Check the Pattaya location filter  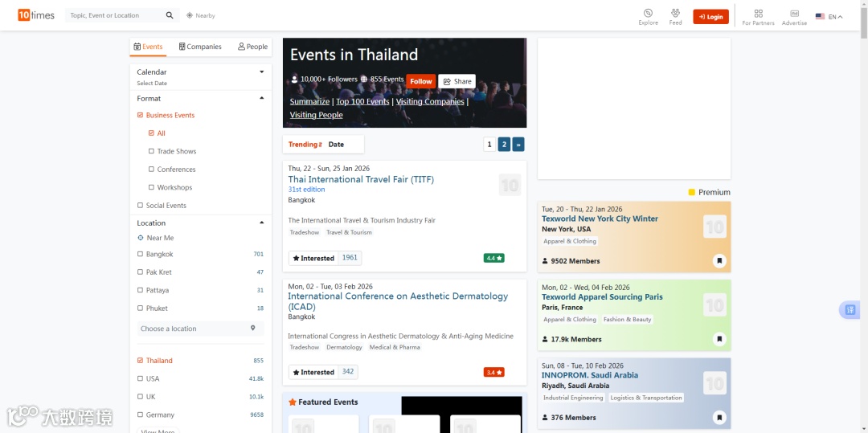(x=140, y=290)
